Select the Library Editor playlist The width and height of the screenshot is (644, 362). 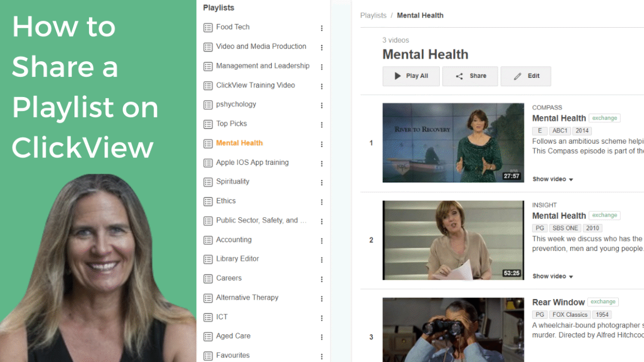(x=237, y=258)
